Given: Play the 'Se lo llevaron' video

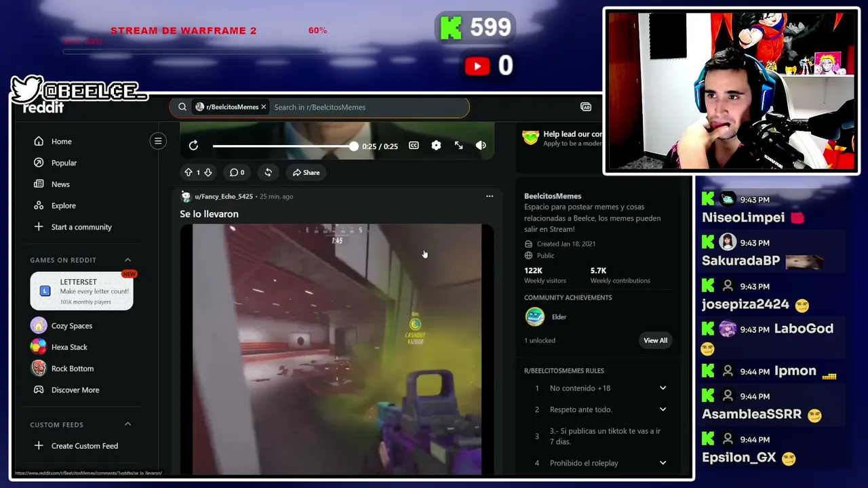Looking at the screenshot, I should pos(337,349).
